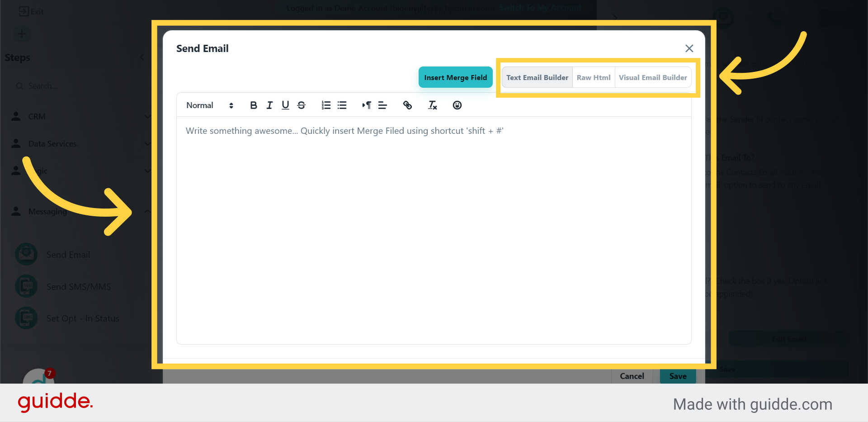Click the Steps search field
This screenshot has width=868, height=422.
point(77,86)
